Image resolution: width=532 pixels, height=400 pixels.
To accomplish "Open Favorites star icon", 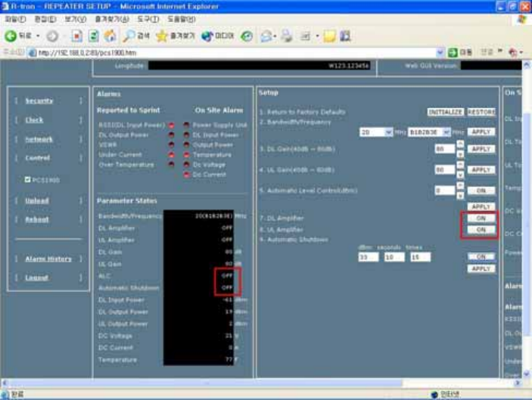I will (x=162, y=36).
